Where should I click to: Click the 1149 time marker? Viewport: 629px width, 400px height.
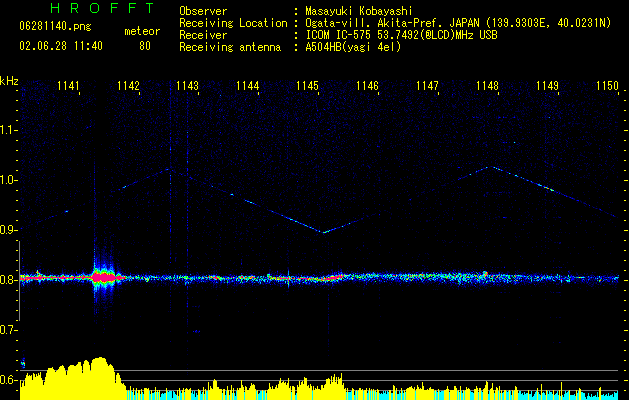click(547, 85)
